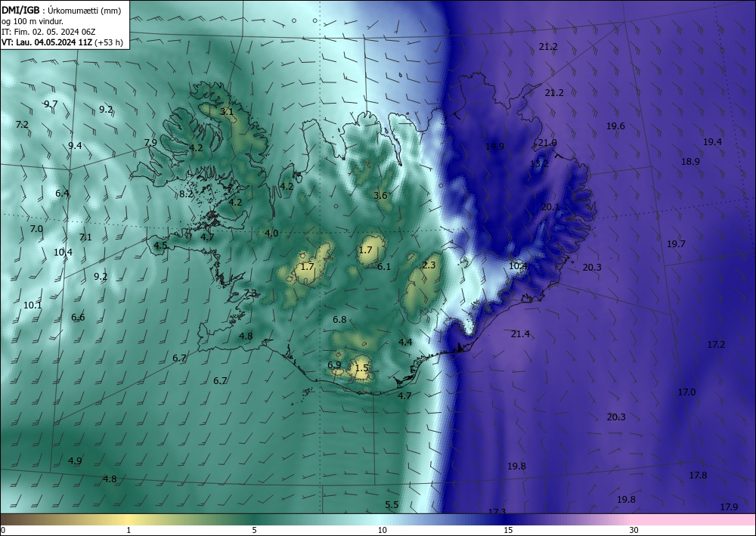The width and height of the screenshot is (756, 536).
Task: Click the 4.5 value on the western peninsula tip
Action: [160, 246]
